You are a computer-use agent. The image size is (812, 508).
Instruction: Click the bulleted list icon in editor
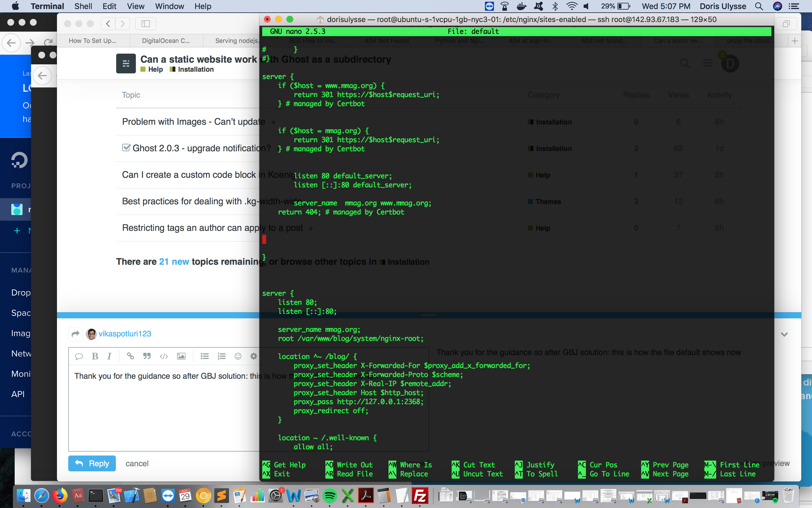(x=205, y=356)
